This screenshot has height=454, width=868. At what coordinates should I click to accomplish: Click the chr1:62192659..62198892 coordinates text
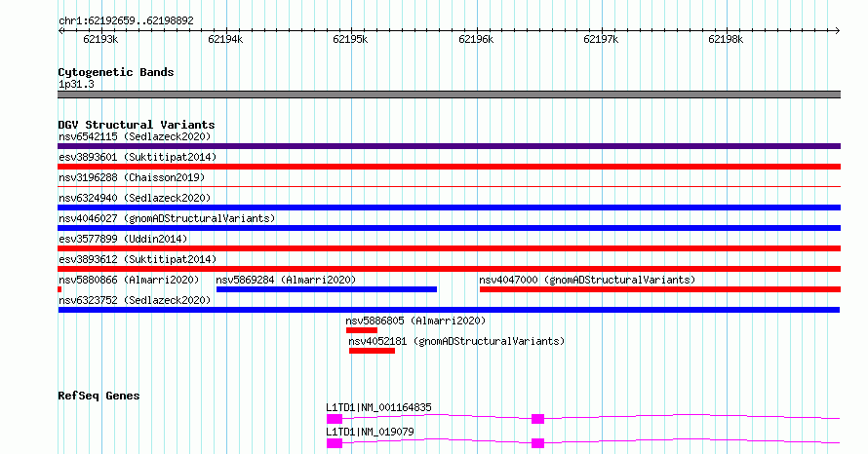pos(126,21)
